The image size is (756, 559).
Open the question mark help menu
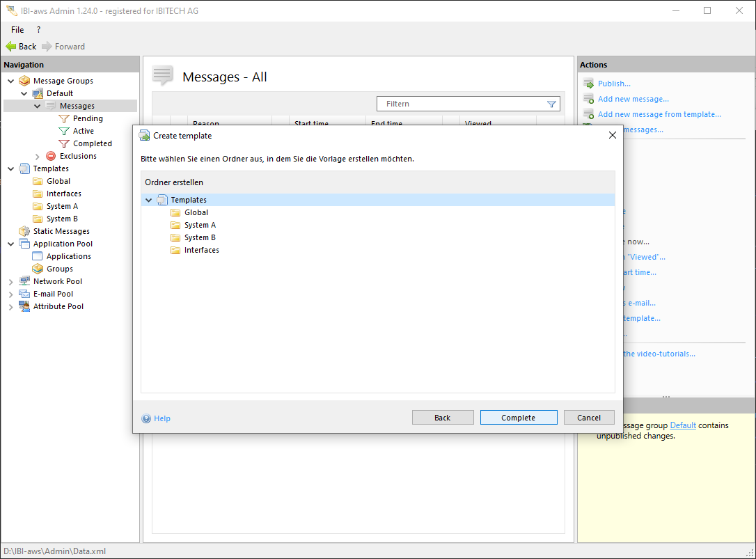tap(38, 30)
